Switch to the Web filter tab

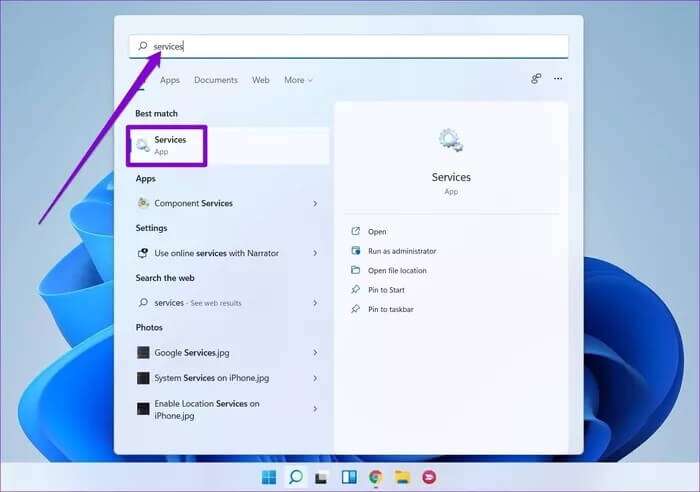pyautogui.click(x=260, y=80)
